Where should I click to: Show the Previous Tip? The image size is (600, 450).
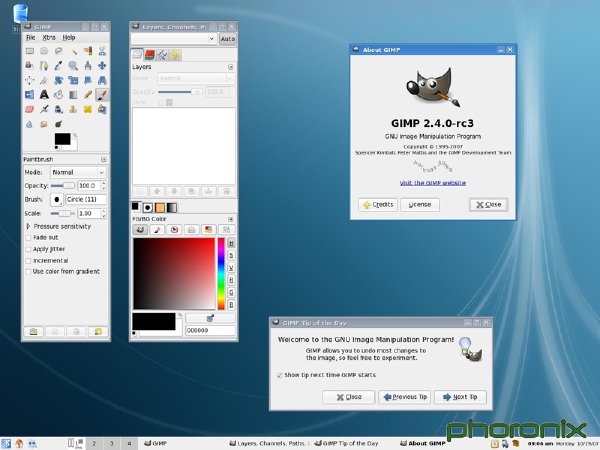click(x=404, y=397)
